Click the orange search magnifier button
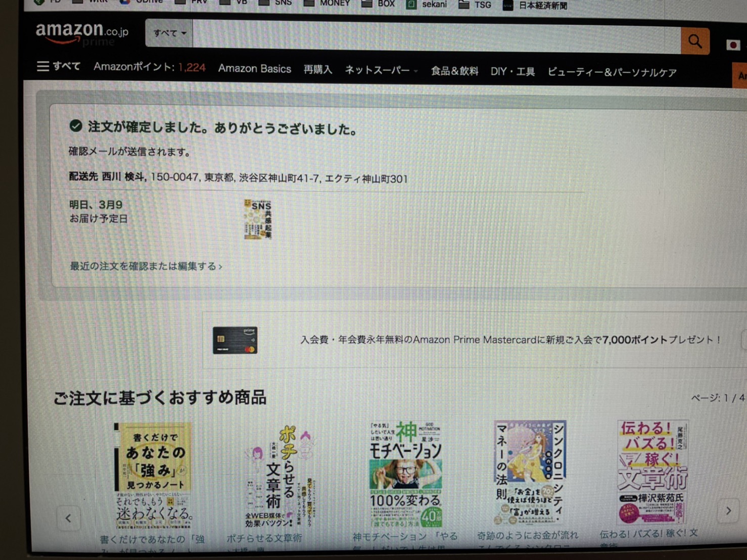The height and width of the screenshot is (560, 747). click(695, 41)
